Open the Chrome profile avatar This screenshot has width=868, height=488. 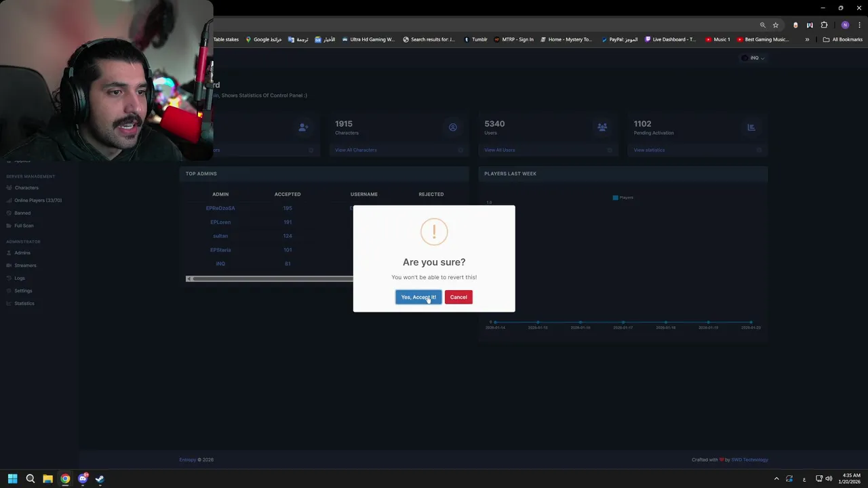845,25
